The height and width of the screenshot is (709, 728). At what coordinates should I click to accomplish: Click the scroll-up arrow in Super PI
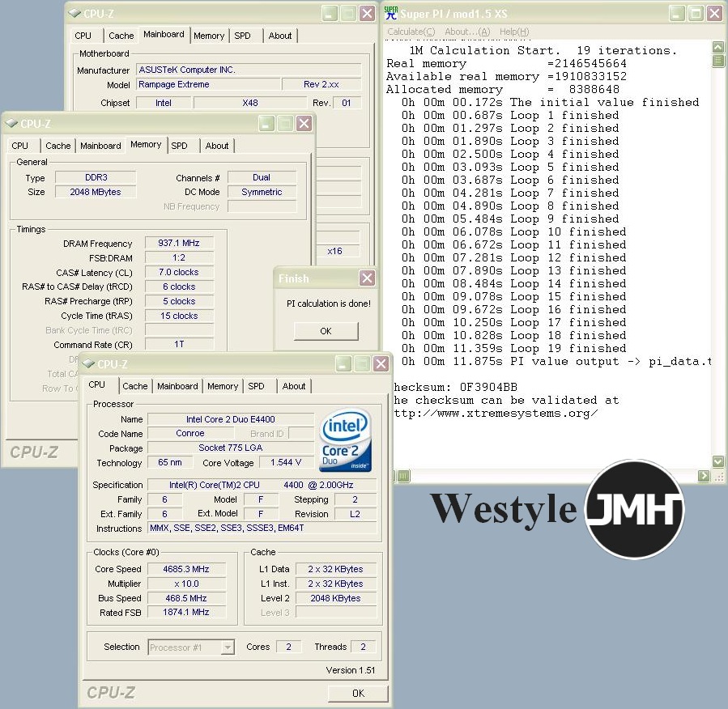[x=717, y=47]
